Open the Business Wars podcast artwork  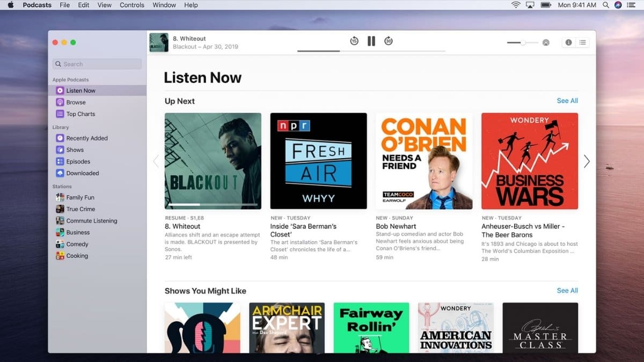pos(530,161)
